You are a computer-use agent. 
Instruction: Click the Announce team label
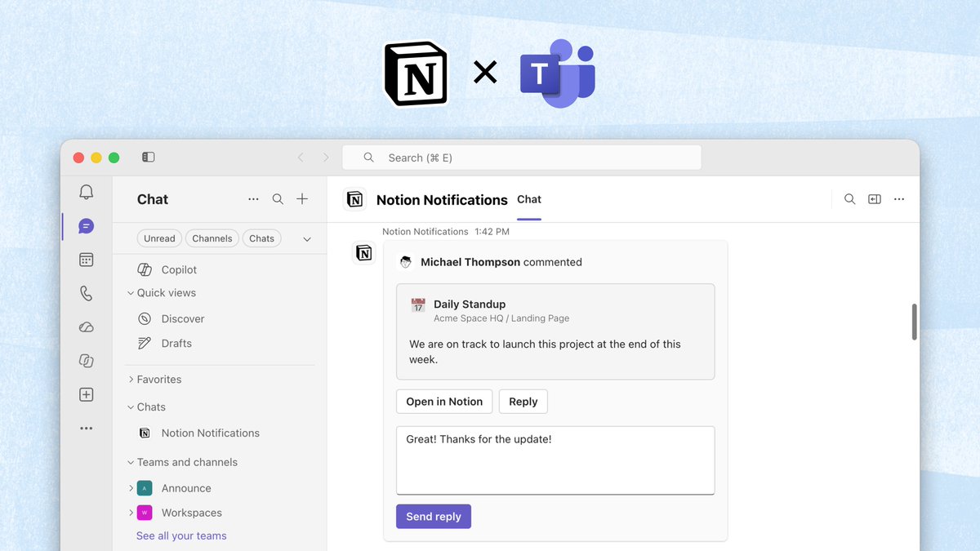(186, 488)
